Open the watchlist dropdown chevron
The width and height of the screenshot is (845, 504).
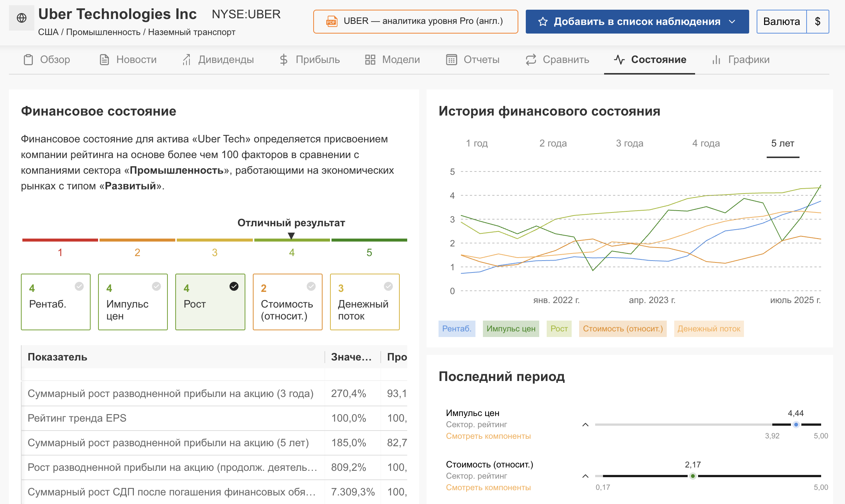tap(732, 22)
